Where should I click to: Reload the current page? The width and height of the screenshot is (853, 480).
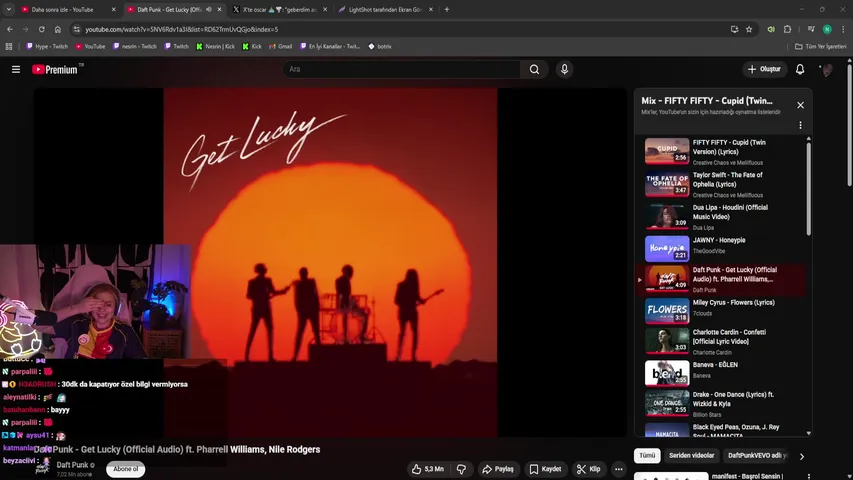[41, 29]
